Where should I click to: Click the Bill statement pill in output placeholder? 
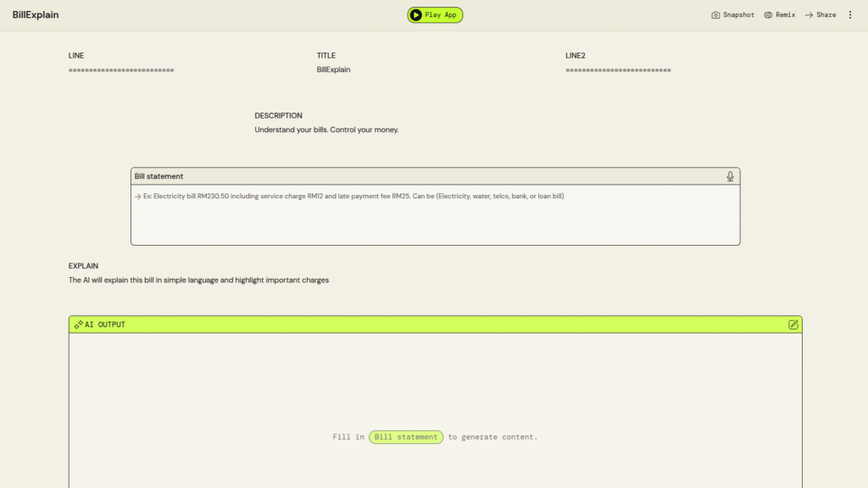click(406, 437)
